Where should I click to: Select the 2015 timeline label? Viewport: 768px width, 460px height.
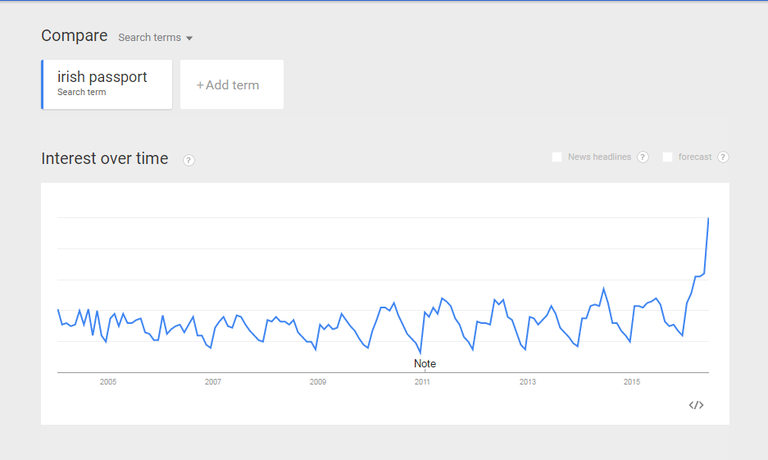tap(632, 382)
